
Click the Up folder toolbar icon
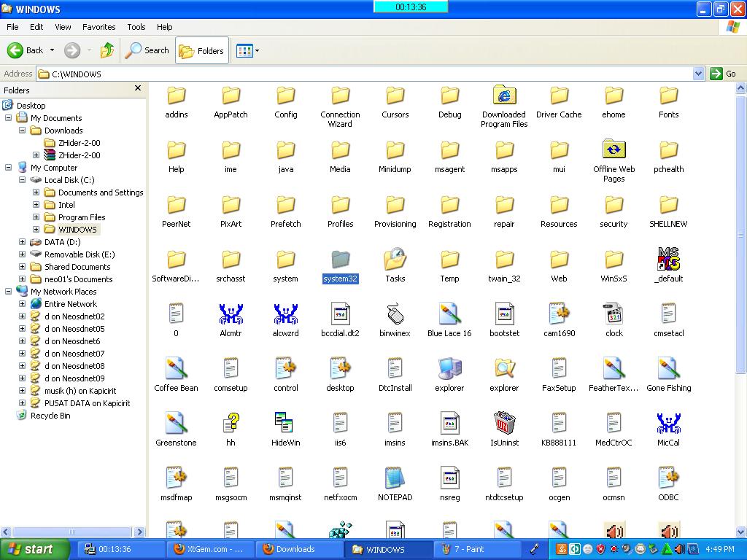107,50
